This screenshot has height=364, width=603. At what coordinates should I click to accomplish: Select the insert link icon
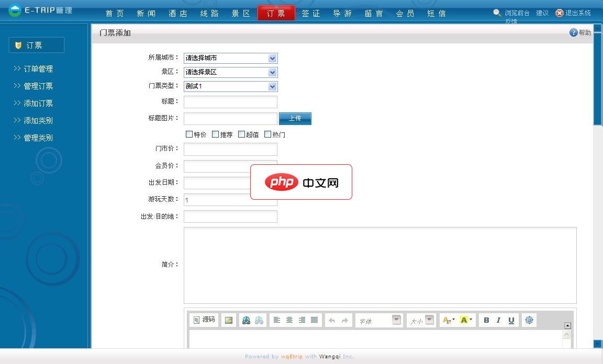click(x=246, y=320)
